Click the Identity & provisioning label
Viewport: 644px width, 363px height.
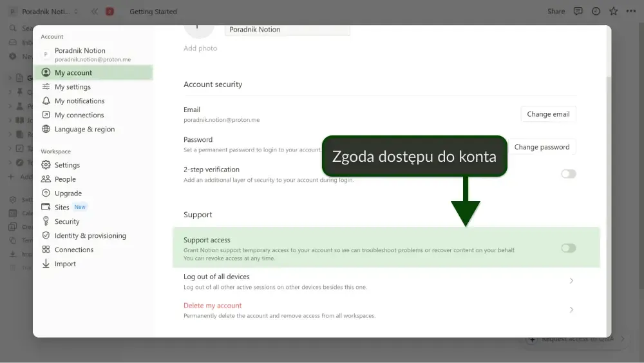click(90, 235)
